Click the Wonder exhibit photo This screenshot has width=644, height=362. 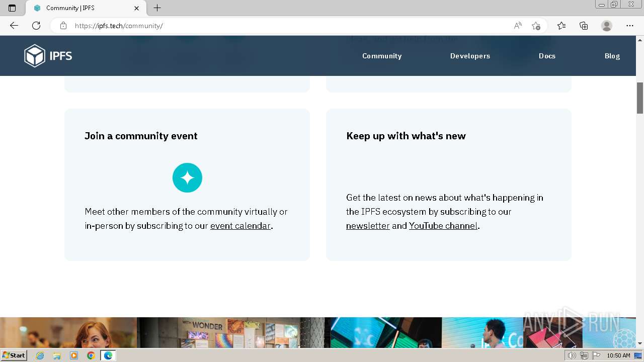click(231, 332)
